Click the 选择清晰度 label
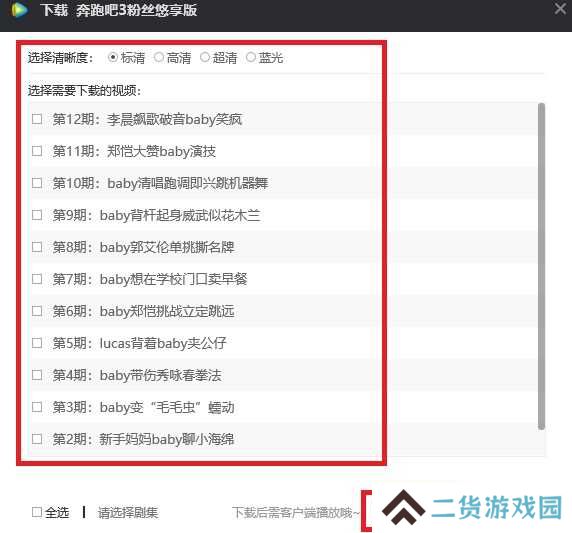The width and height of the screenshot is (572, 533). coord(61,58)
